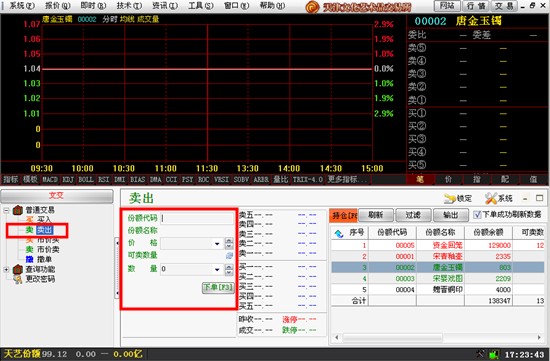Click the 可卖数量 refresh icon
Screen dimensions: 550x361
229,255
